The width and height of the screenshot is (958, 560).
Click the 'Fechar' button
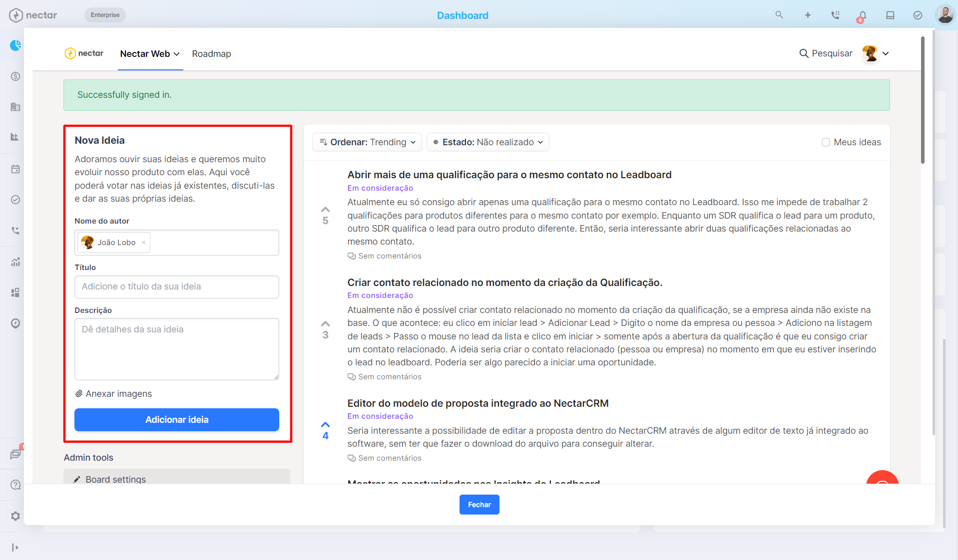(x=479, y=505)
